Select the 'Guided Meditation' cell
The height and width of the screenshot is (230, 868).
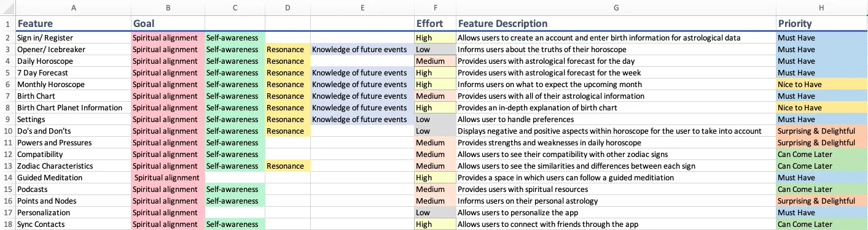[x=73, y=178]
